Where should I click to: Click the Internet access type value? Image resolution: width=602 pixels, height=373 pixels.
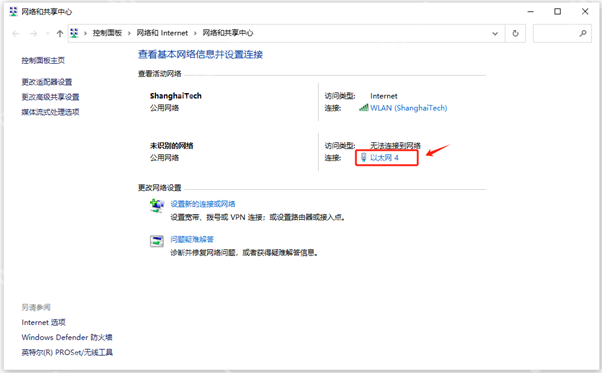pos(384,96)
